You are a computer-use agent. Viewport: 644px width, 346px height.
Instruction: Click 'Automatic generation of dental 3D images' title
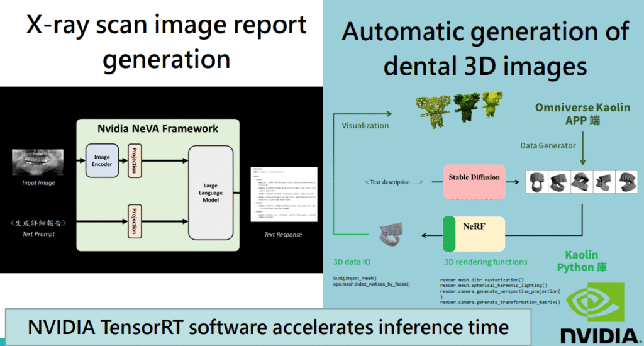[x=485, y=49]
